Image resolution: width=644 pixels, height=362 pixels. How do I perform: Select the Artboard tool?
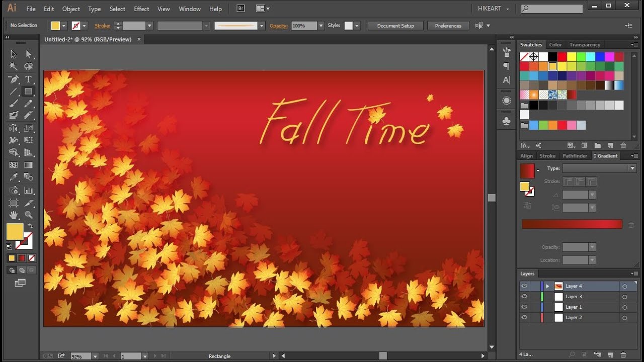click(x=14, y=203)
